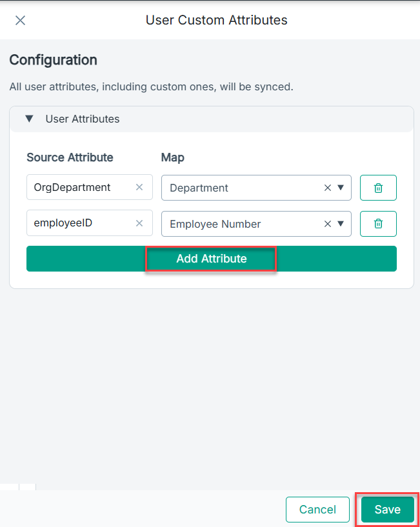The image size is (420, 527).
Task: Delete the OrgDepartment mapping row
Action: (x=378, y=188)
